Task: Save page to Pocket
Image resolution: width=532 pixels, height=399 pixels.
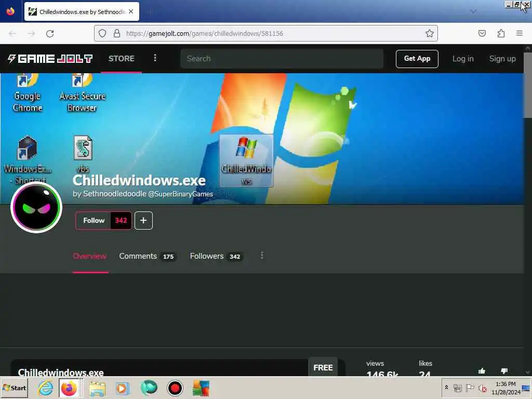Action: (482, 33)
